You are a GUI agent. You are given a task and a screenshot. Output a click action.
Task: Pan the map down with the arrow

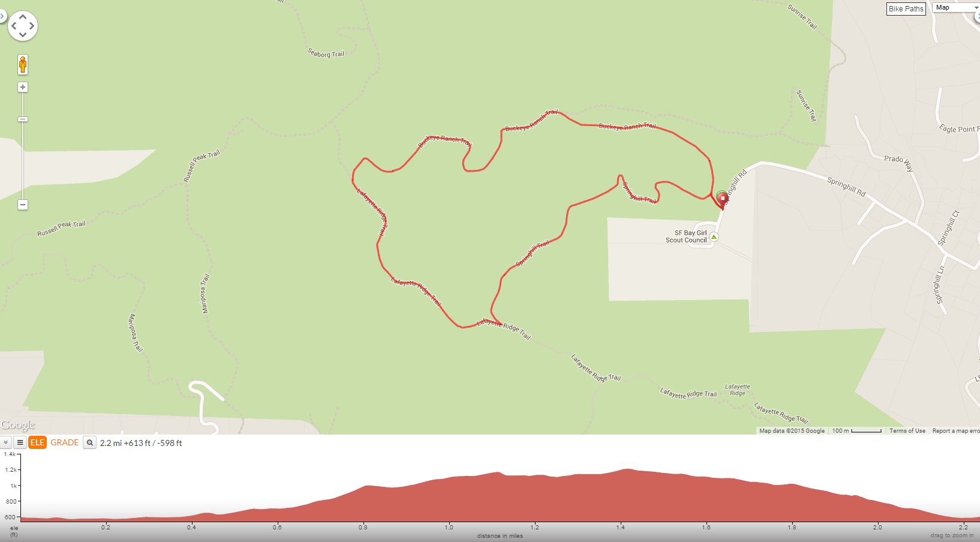tap(23, 35)
